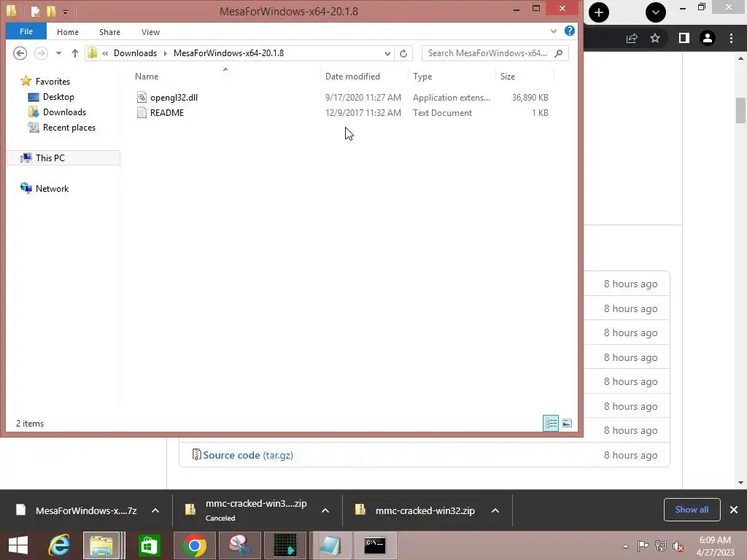Expand breadcrumb arrow after Downloads

(166, 53)
